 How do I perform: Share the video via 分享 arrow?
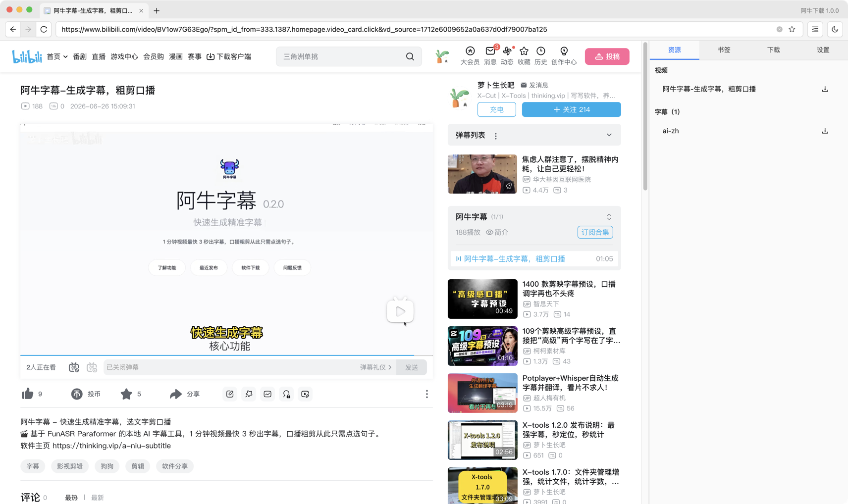pyautogui.click(x=176, y=394)
